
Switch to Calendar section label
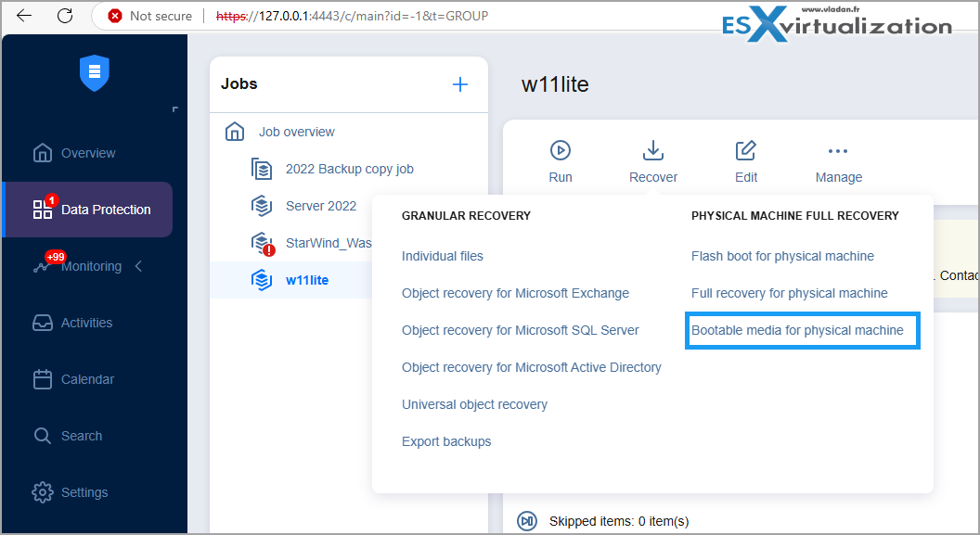click(87, 379)
